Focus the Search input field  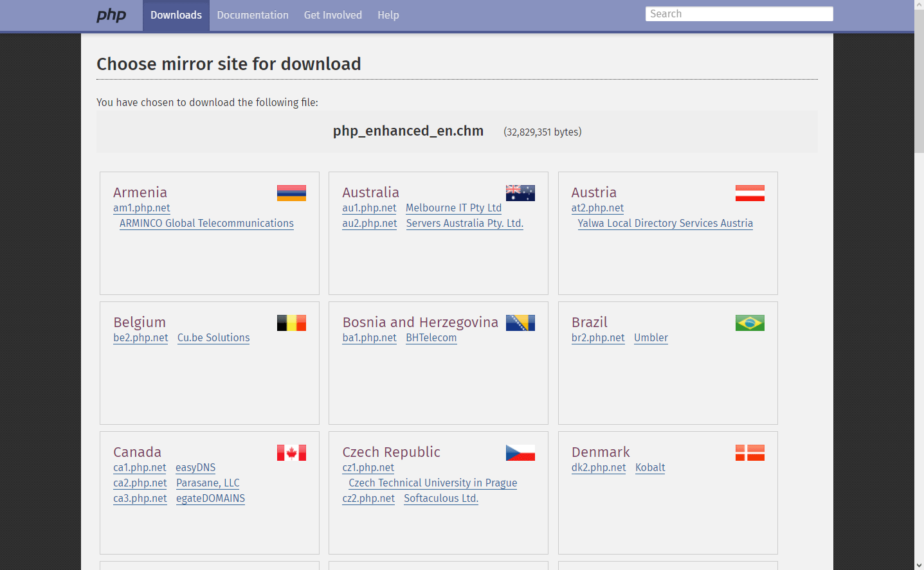point(739,14)
